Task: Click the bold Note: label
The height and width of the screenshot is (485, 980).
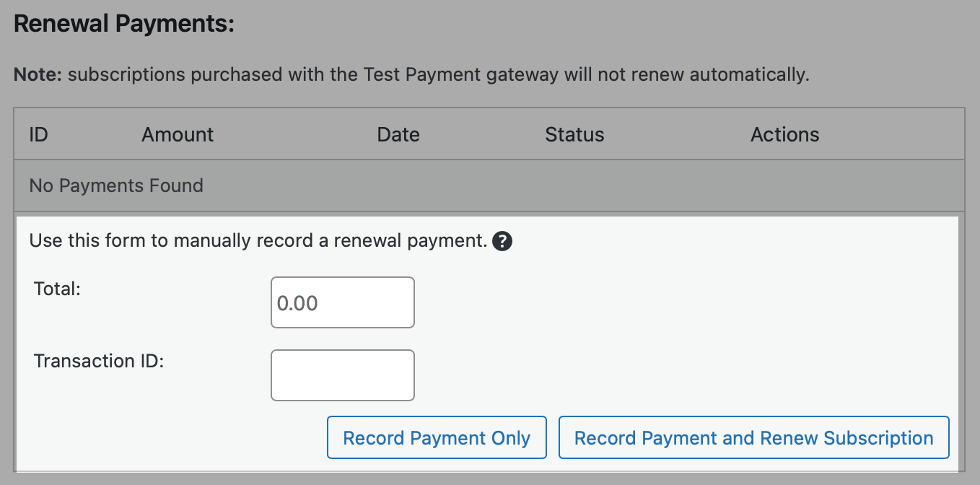Action: click(39, 74)
